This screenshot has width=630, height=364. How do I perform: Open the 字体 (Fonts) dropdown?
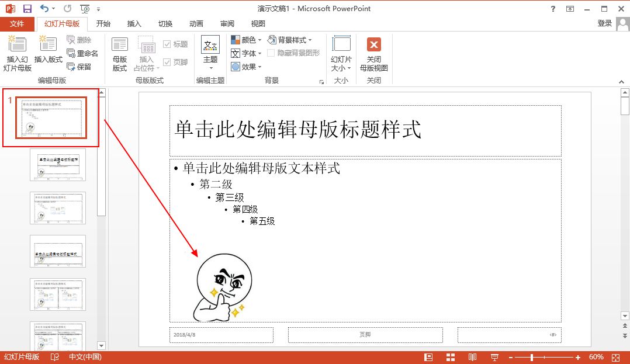pos(247,53)
